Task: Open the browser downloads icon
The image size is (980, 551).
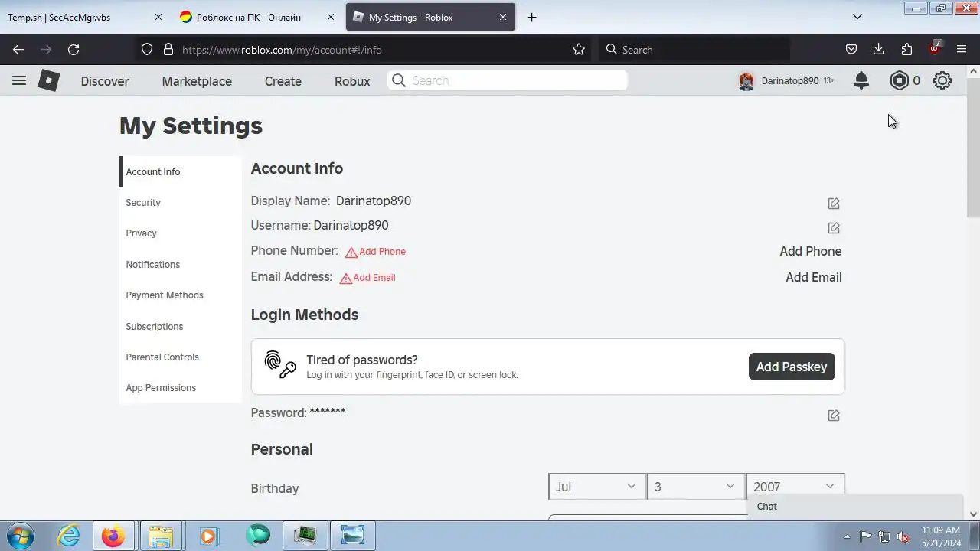Action: coord(879,49)
